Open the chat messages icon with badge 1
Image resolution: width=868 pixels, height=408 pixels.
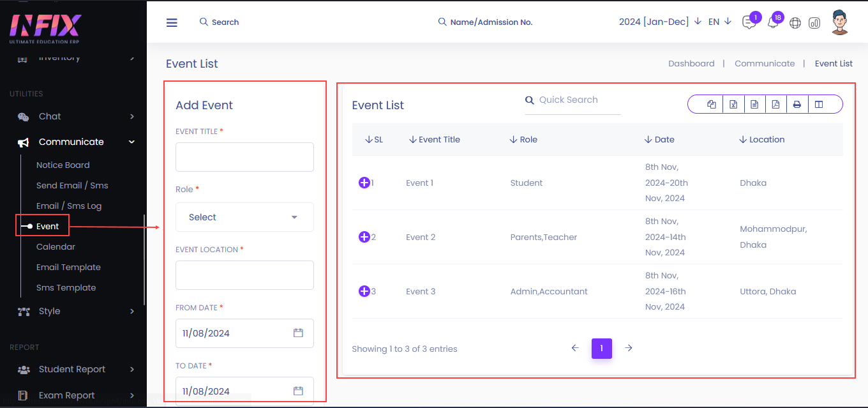[749, 22]
